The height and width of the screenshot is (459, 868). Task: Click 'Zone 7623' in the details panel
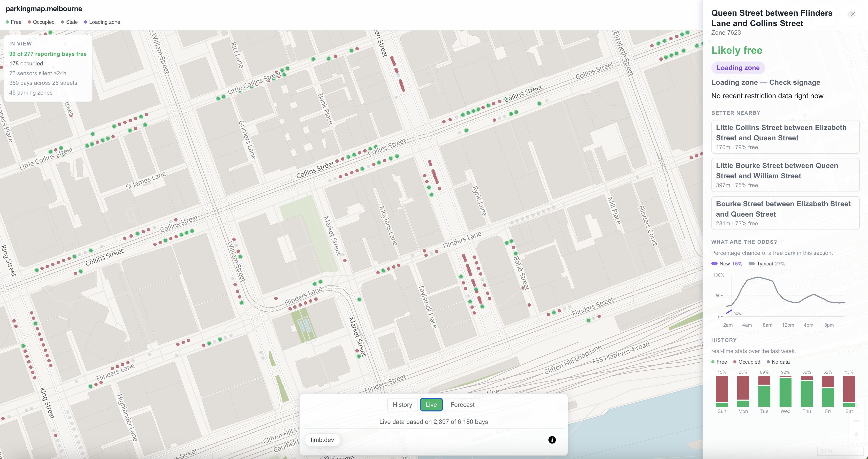pyautogui.click(x=726, y=33)
